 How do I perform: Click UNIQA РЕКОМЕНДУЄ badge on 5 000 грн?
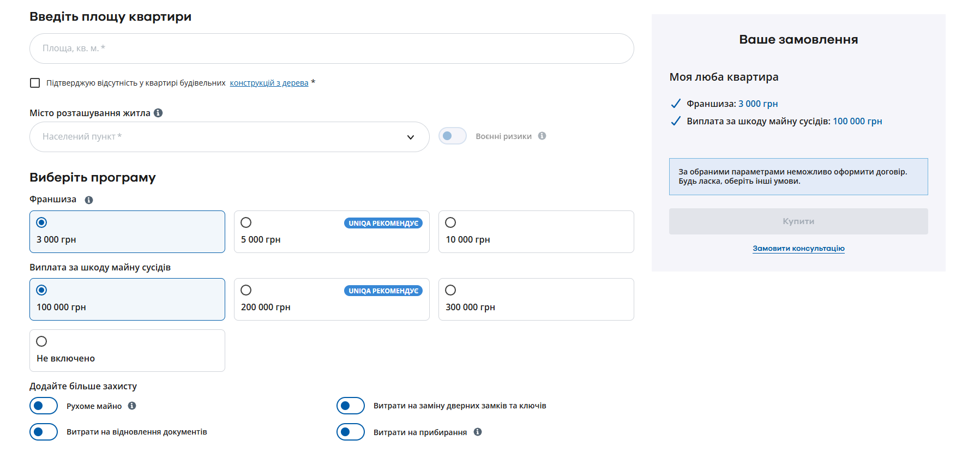[x=383, y=223]
